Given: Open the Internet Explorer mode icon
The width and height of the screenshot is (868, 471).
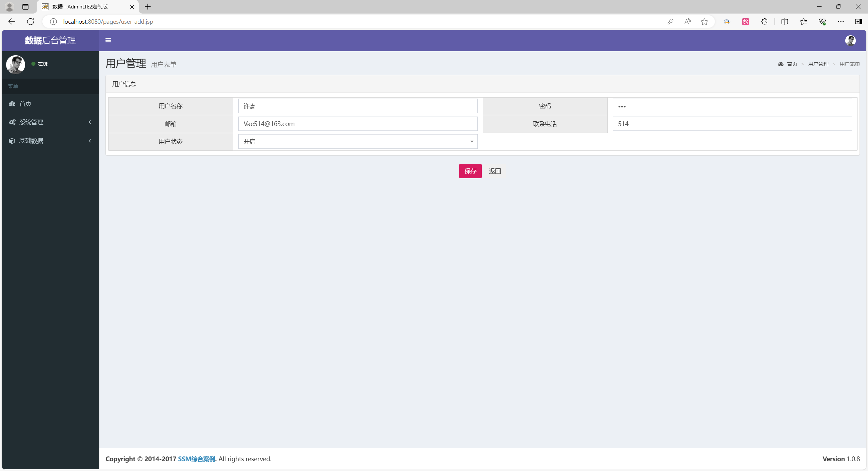Looking at the screenshot, I should [727, 22].
